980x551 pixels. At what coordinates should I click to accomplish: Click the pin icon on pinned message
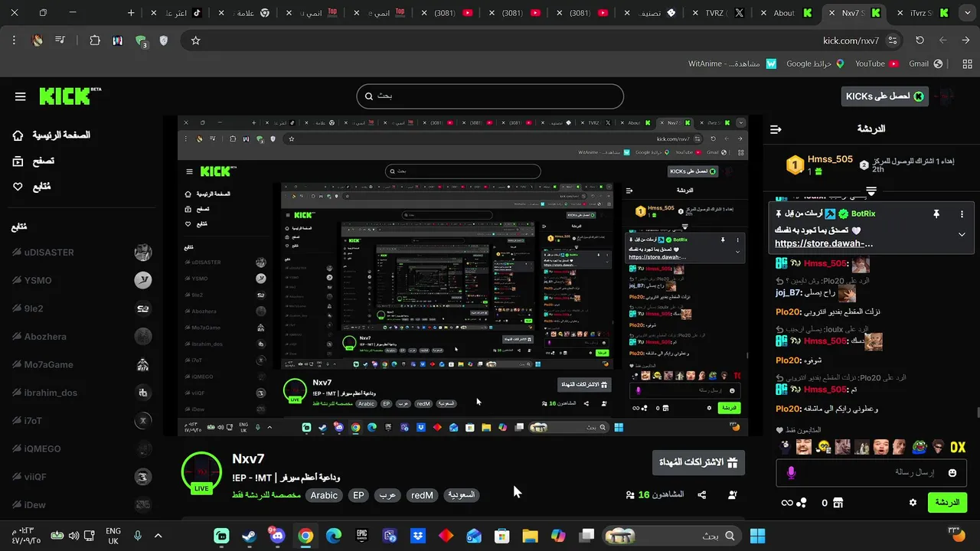click(936, 214)
